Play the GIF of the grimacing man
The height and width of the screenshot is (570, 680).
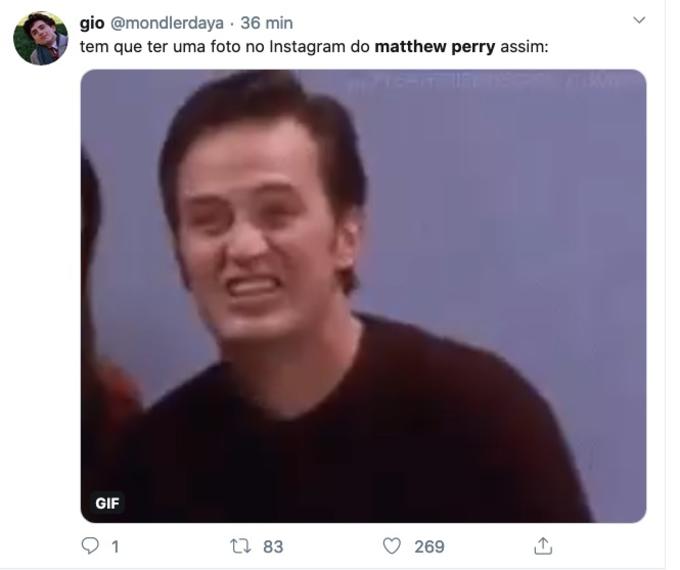[x=363, y=296]
